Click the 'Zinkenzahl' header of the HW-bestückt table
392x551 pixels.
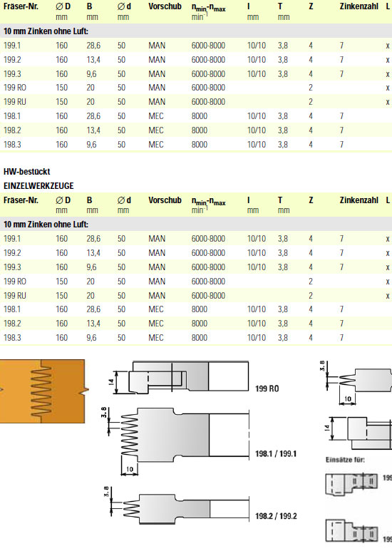[359, 200]
